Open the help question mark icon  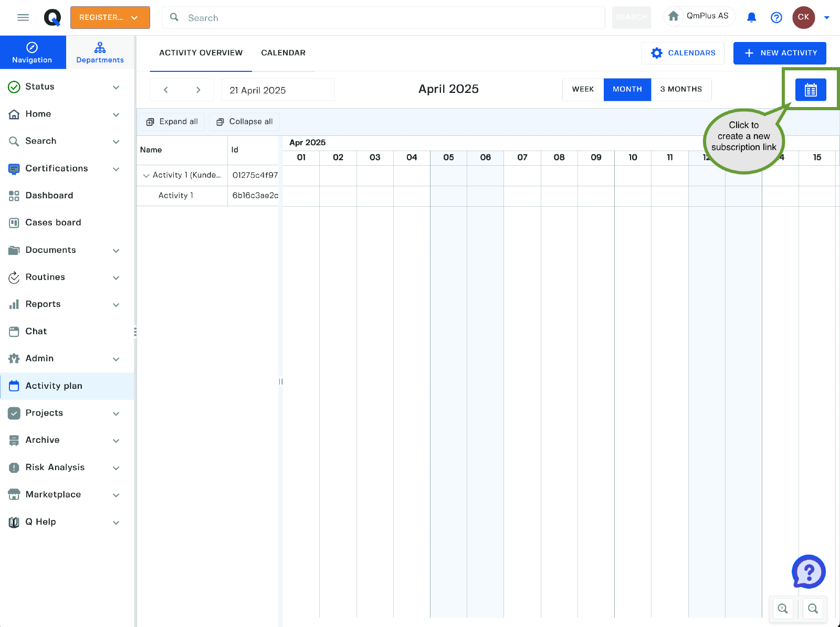point(776,18)
